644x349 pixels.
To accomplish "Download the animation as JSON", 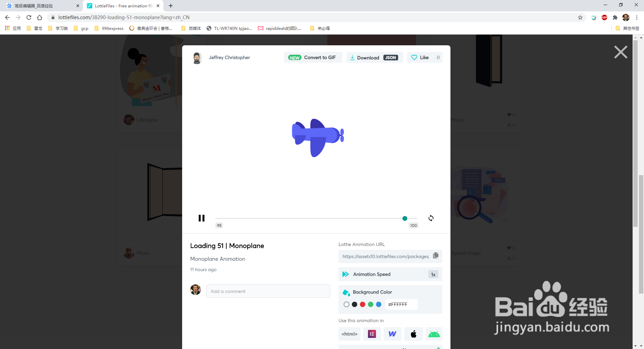I will [375, 57].
